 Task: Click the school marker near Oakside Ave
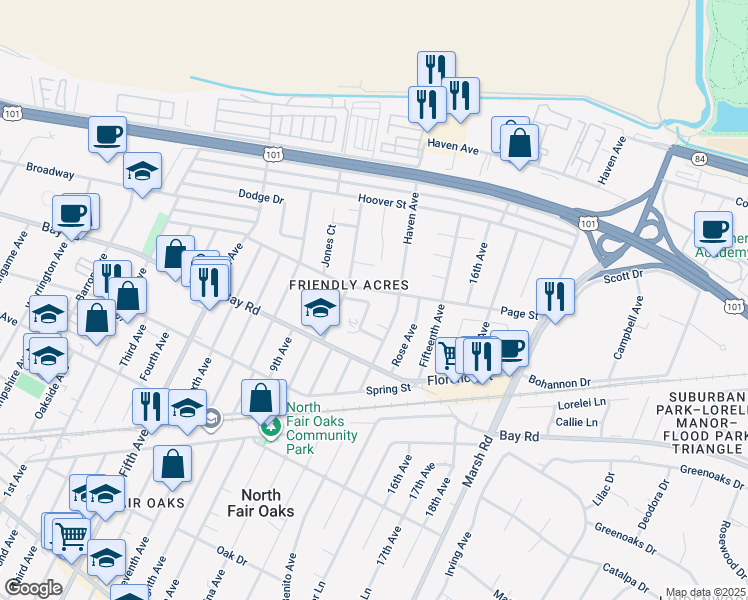tap(48, 357)
